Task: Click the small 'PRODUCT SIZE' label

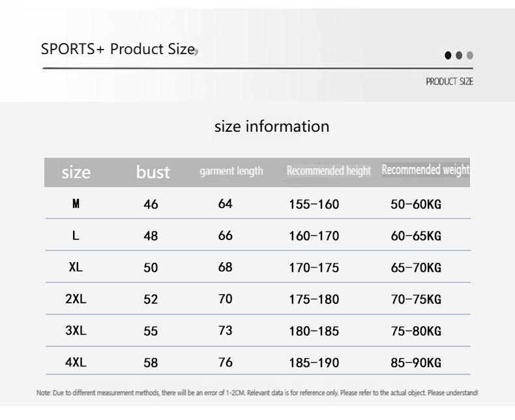Action: click(x=449, y=82)
